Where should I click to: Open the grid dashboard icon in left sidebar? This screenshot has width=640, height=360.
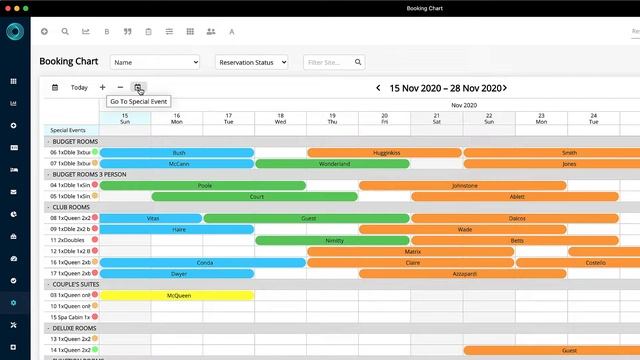pos(13,81)
